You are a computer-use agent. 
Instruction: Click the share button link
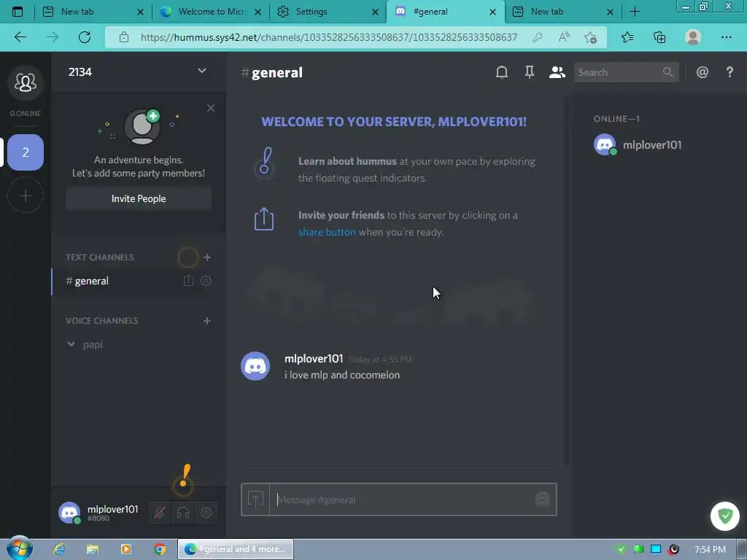click(x=327, y=232)
